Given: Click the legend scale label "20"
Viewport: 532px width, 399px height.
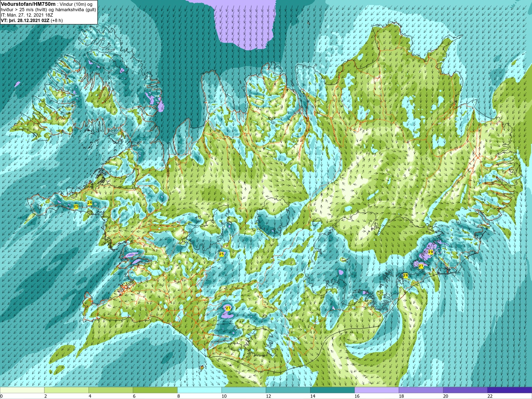Looking at the screenshot, I should point(446,397).
